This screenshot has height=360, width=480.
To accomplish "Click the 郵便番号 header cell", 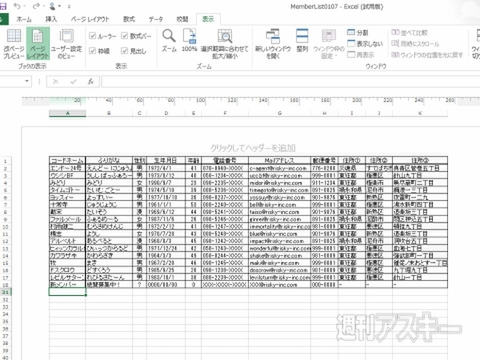I will [324, 160].
